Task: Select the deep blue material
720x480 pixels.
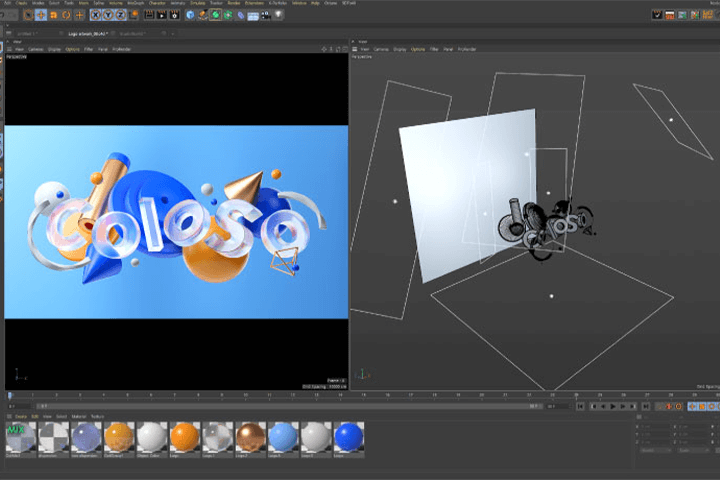Action: [349, 440]
